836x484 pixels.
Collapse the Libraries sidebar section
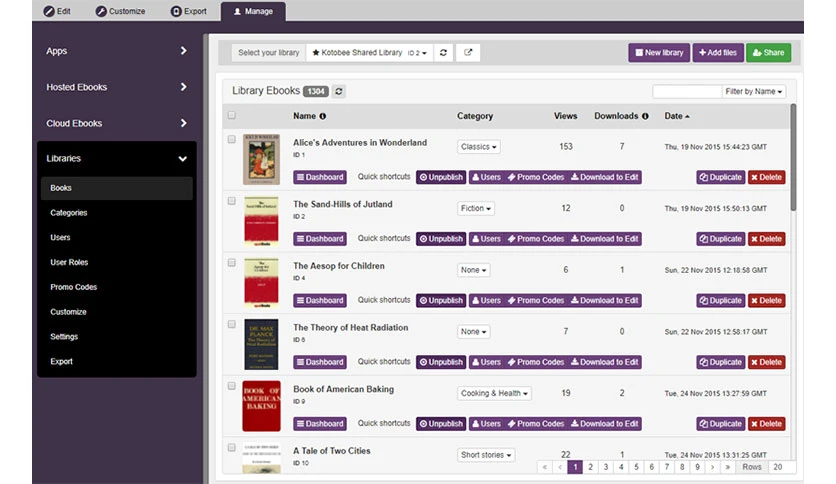[x=117, y=158]
